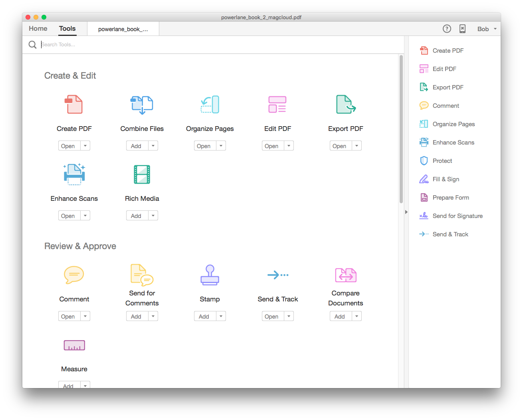Expand the dropdown arrow beside Comment Open
The width and height of the screenshot is (523, 420).
click(85, 316)
